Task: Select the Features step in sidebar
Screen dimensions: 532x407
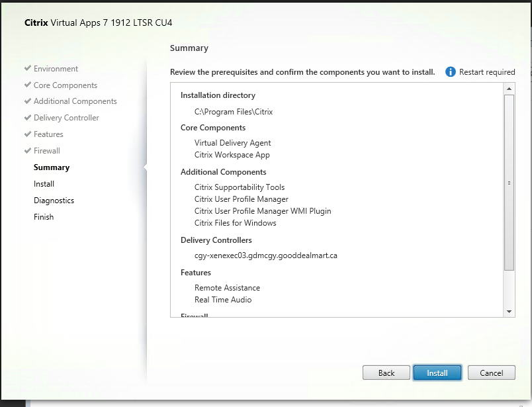Action: (48, 134)
